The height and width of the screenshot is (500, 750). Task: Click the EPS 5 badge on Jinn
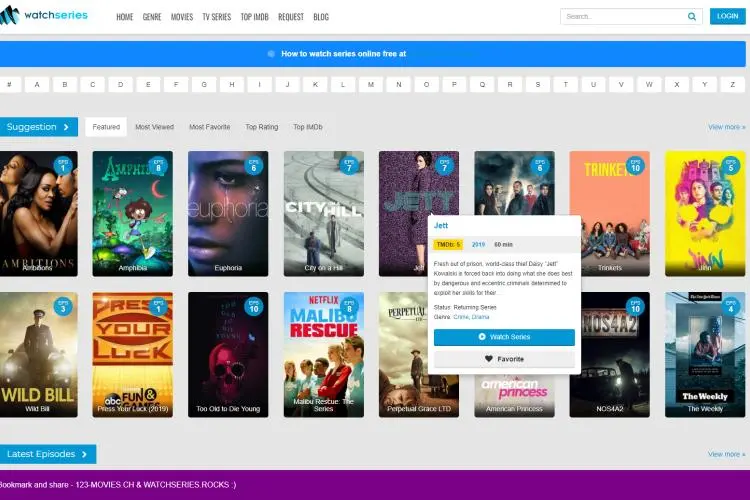click(730, 166)
